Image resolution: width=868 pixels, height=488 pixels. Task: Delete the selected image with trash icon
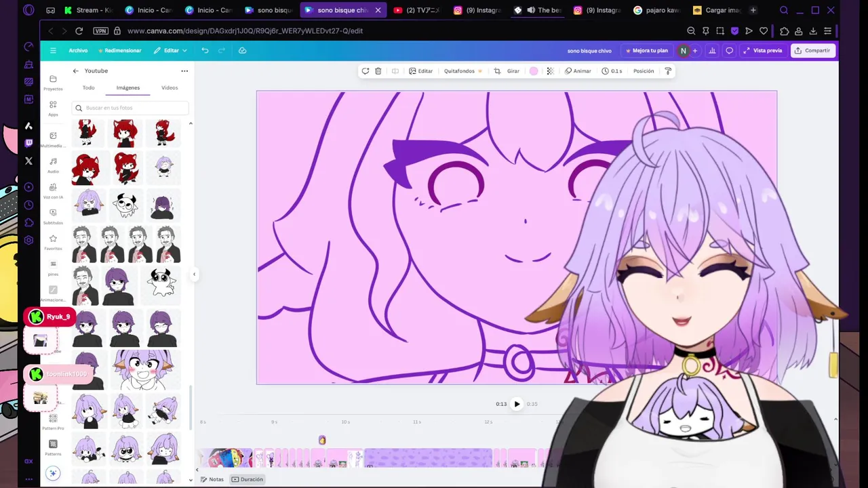(x=378, y=70)
